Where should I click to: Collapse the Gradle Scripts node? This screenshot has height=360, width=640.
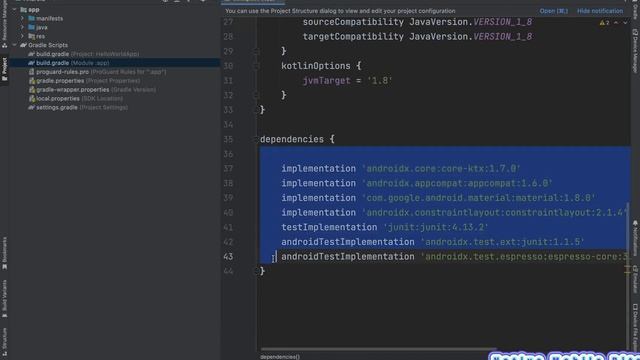pos(15,45)
